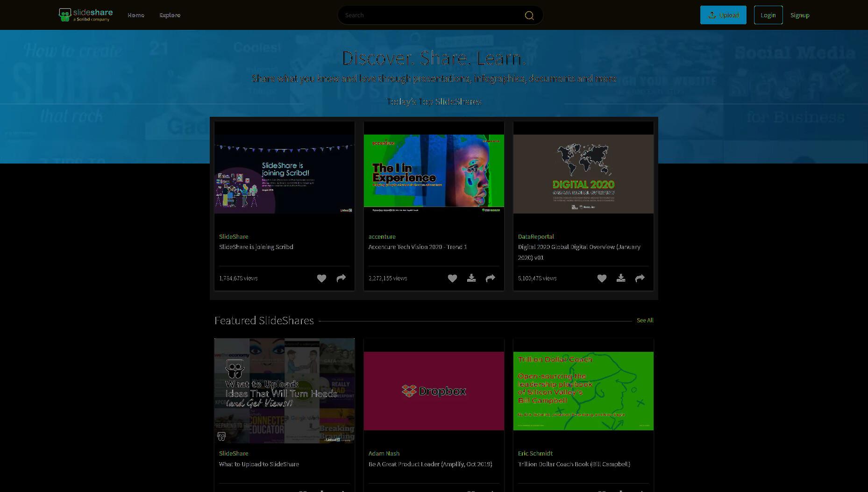
Task: Open SlideShare author link above 'What to Upload'
Action: [234, 453]
